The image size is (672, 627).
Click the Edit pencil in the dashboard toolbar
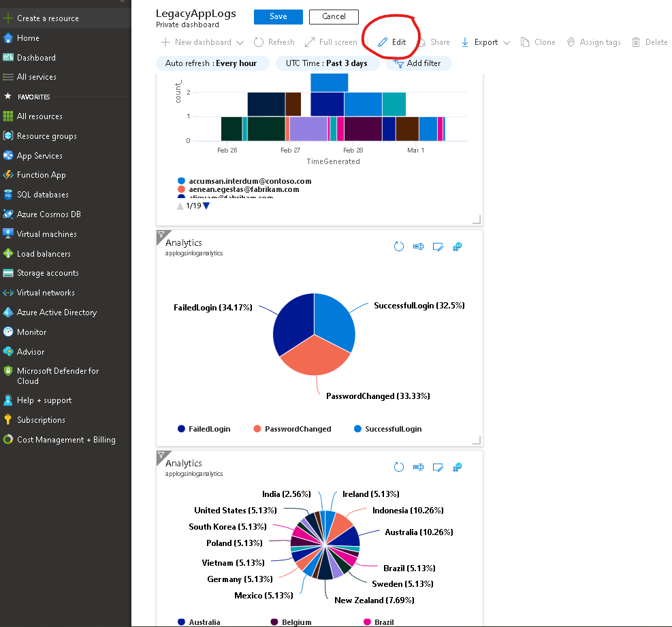coord(383,42)
